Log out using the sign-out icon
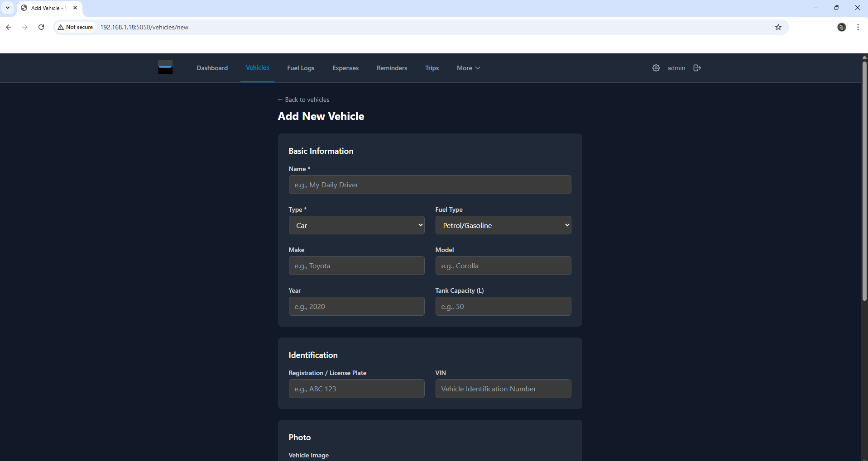This screenshot has height=461, width=868. [697, 68]
